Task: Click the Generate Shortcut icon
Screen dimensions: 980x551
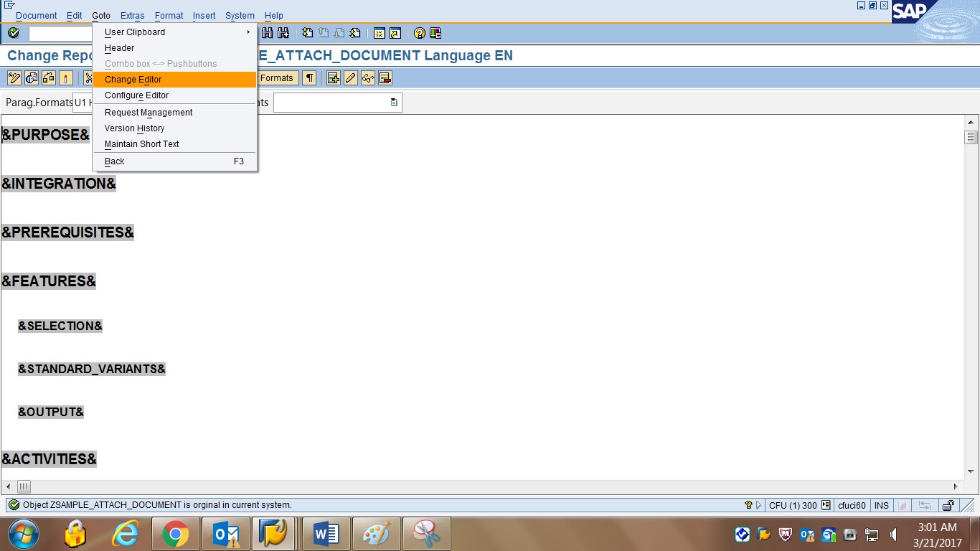Action: click(395, 33)
